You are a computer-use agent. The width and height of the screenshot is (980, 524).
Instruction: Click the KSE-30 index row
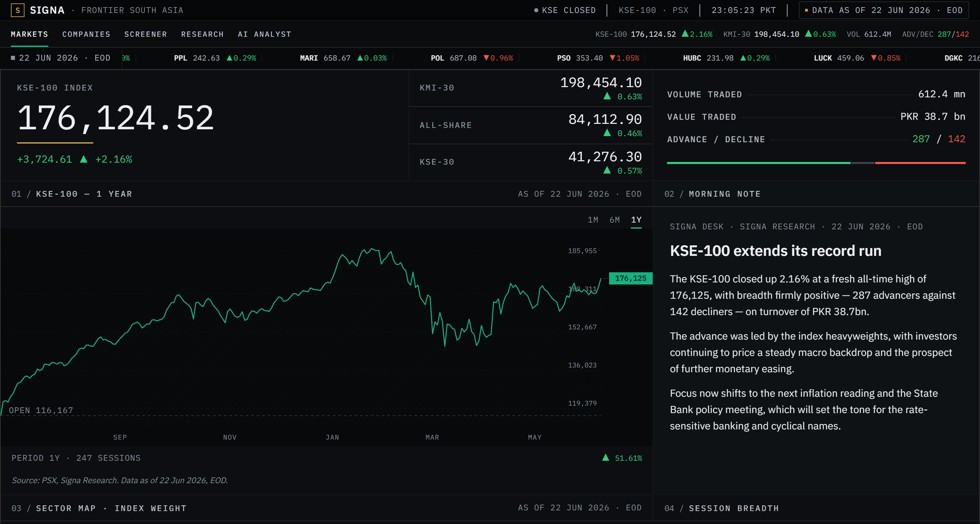pyautogui.click(x=531, y=162)
